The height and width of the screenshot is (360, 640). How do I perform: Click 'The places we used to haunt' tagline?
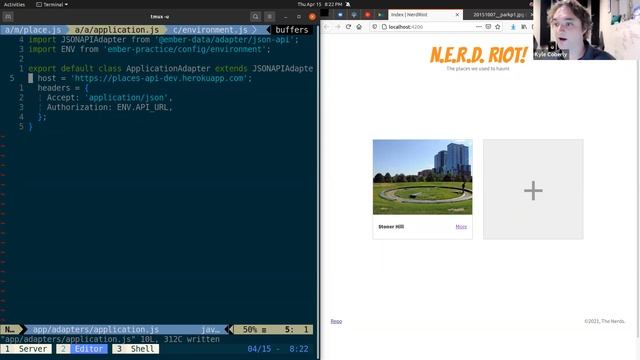click(478, 69)
